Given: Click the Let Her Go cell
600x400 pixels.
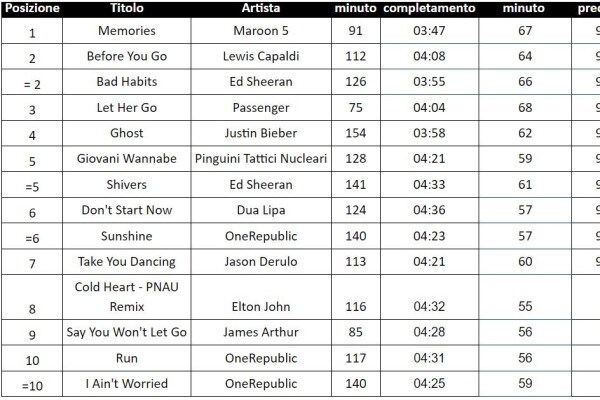Looking at the screenshot, I should pyautogui.click(x=126, y=108).
